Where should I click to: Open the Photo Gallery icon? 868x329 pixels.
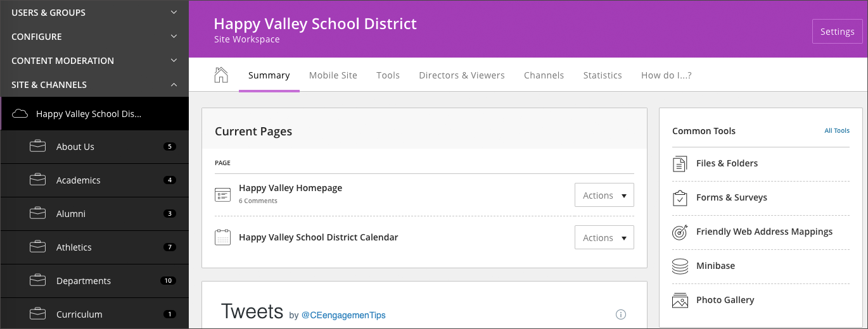pos(680,301)
